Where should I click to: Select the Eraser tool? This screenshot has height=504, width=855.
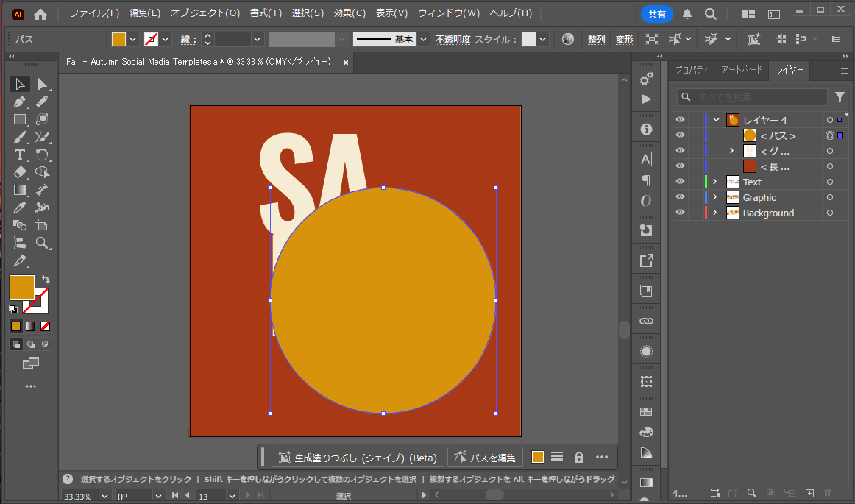(20, 172)
